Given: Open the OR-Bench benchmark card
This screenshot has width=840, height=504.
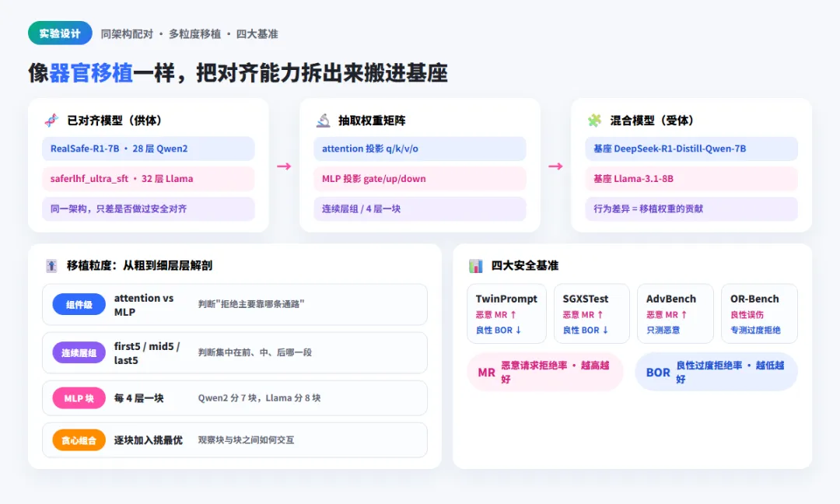Looking at the screenshot, I should point(759,314).
